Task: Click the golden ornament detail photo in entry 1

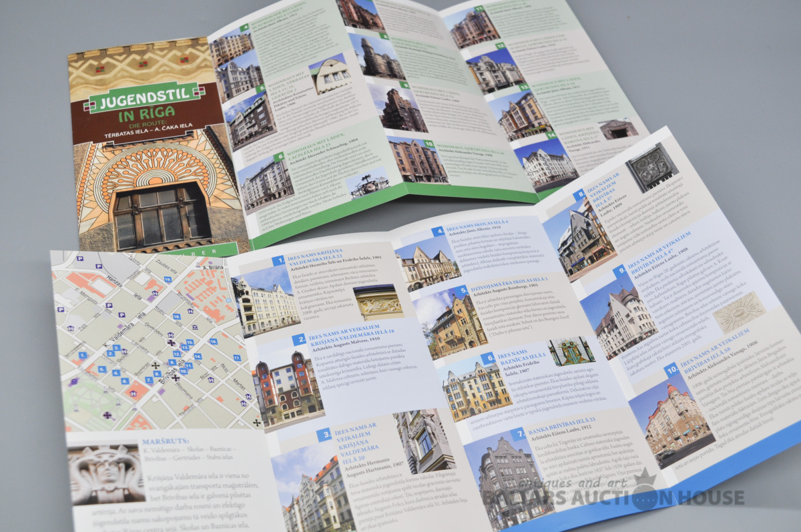Action: click(x=378, y=300)
